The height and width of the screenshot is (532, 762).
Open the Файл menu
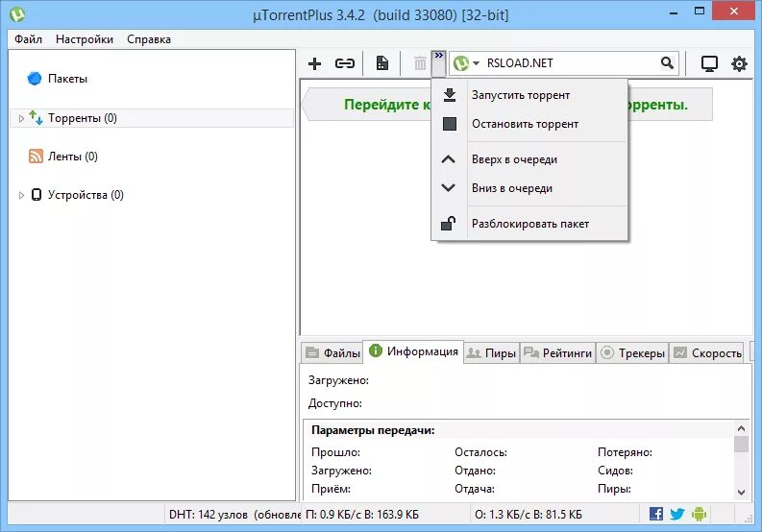pos(28,39)
